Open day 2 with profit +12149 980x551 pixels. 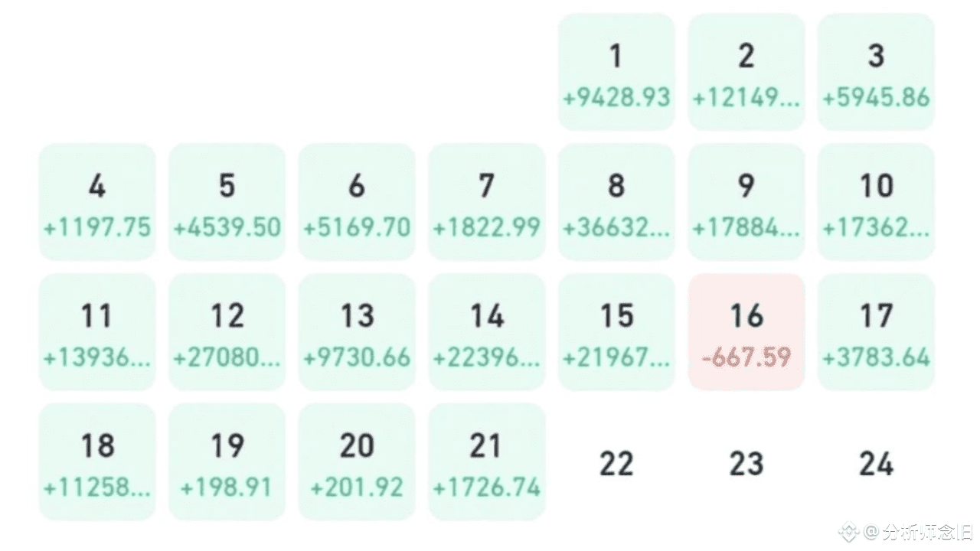[x=746, y=72]
